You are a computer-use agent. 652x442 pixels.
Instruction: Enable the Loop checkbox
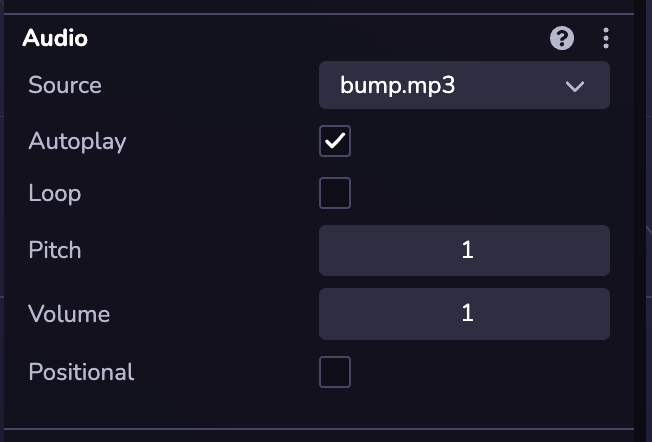(335, 193)
